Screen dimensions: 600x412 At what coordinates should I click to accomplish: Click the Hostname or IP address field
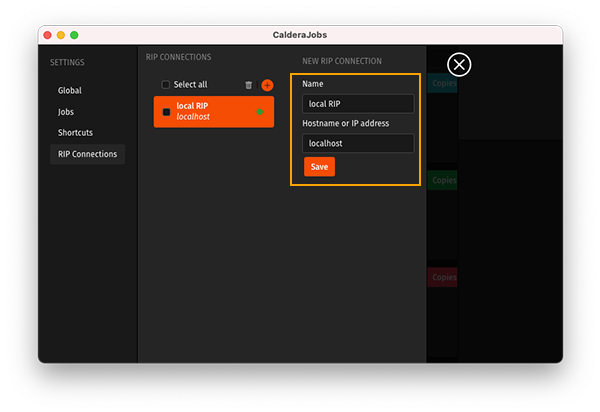point(358,143)
